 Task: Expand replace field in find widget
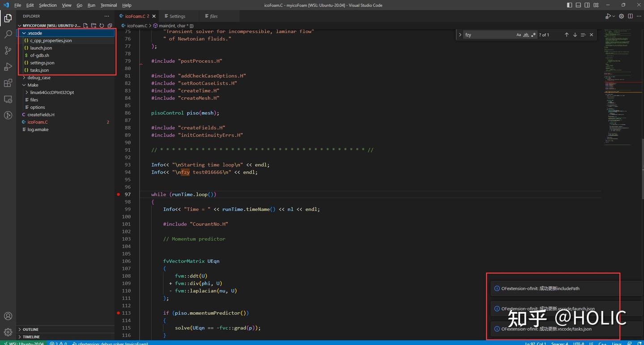[460, 34]
